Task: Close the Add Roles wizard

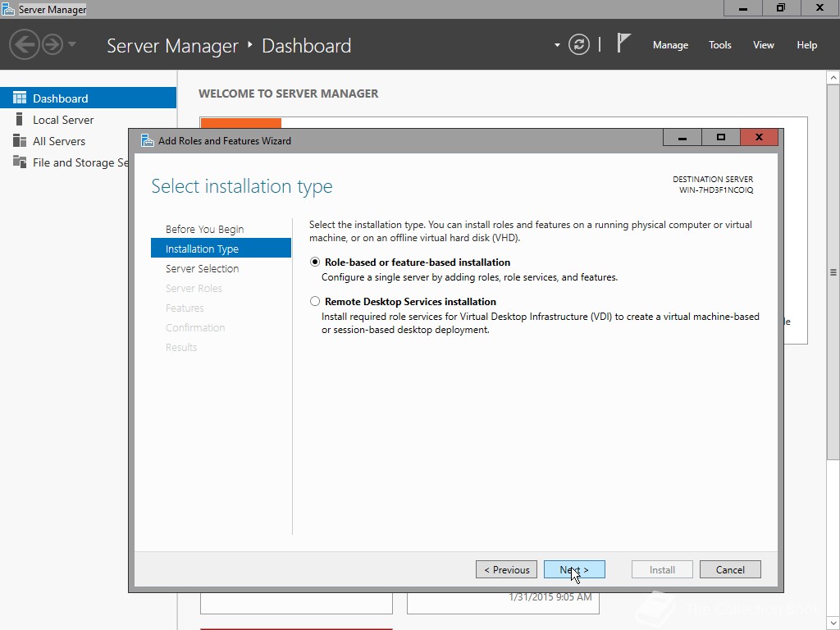Action: pyautogui.click(x=759, y=138)
